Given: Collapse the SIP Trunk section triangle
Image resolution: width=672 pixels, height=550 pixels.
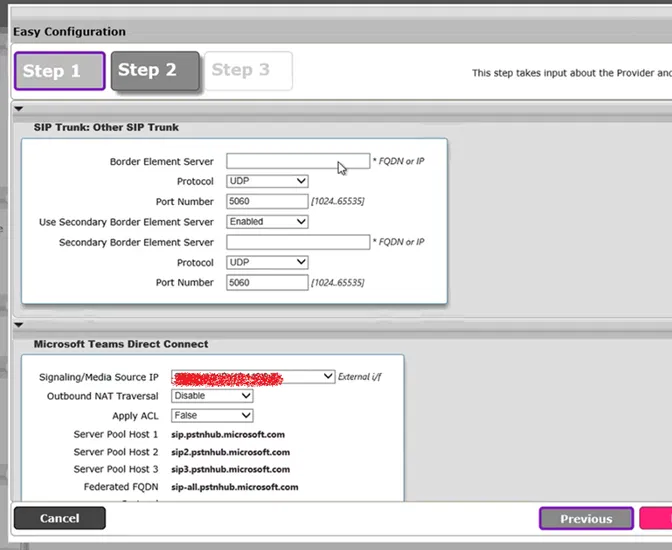Looking at the screenshot, I should tap(19, 109).
